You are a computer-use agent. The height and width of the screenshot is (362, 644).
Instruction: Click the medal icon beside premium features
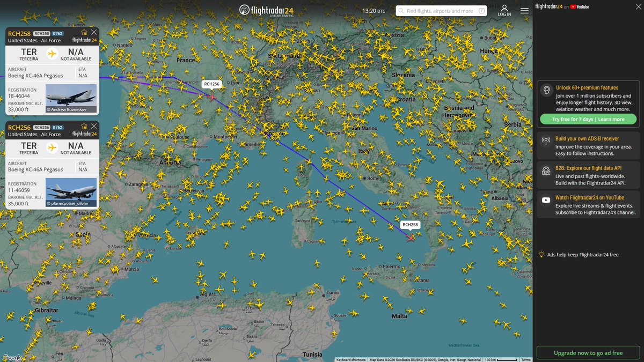[x=546, y=90]
